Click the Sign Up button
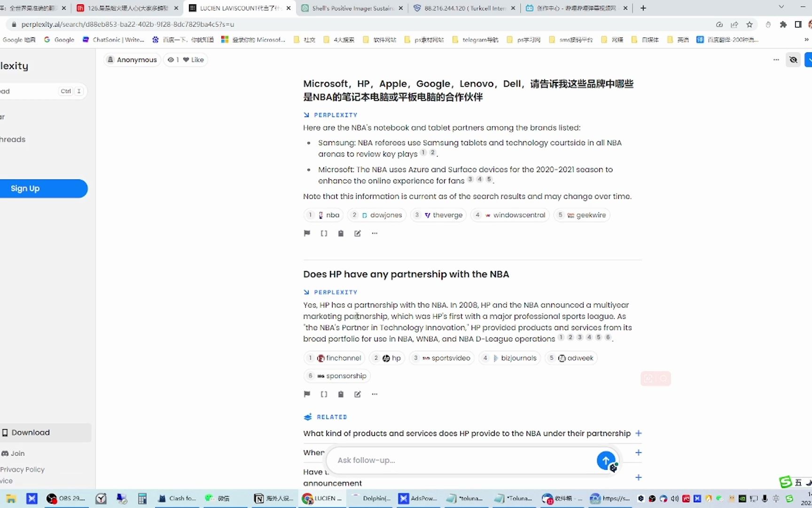Viewport: 812px width, 508px height. pyautogui.click(x=44, y=189)
